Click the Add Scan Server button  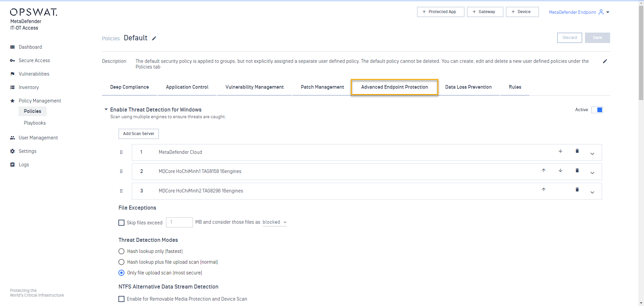tap(139, 134)
